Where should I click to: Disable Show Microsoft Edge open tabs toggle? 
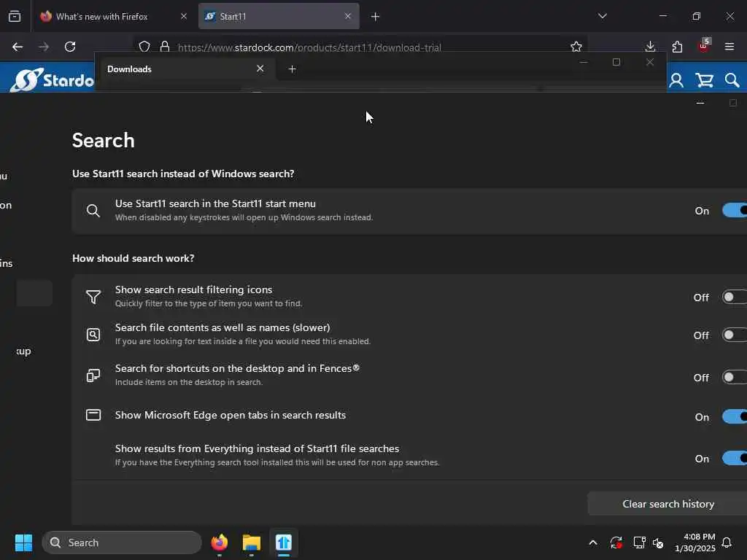pyautogui.click(x=734, y=416)
